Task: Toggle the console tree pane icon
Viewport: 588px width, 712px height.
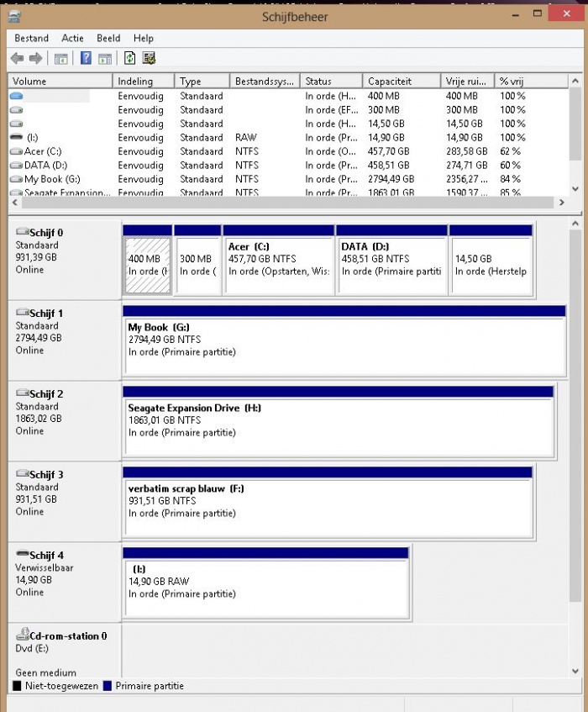Action: (x=60, y=59)
